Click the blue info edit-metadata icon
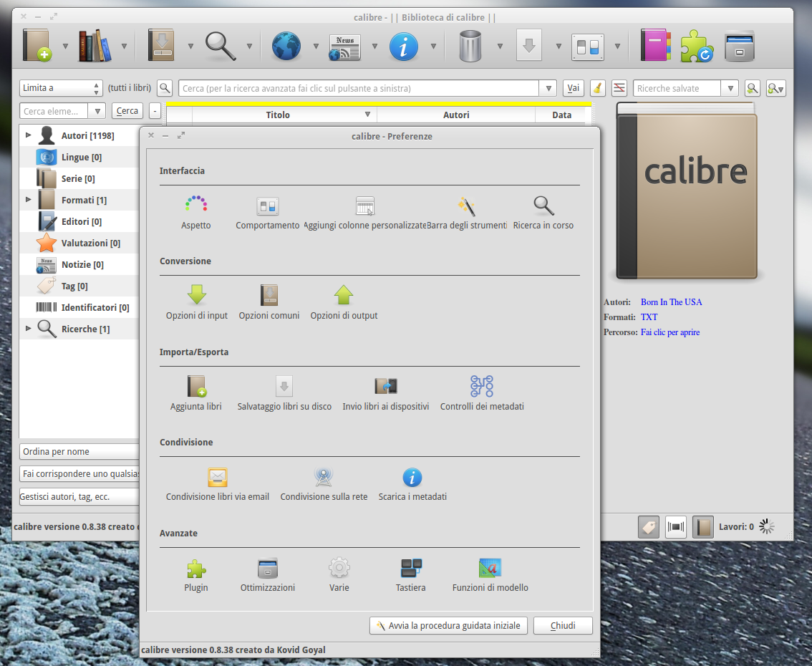This screenshot has width=812, height=666. [403, 47]
